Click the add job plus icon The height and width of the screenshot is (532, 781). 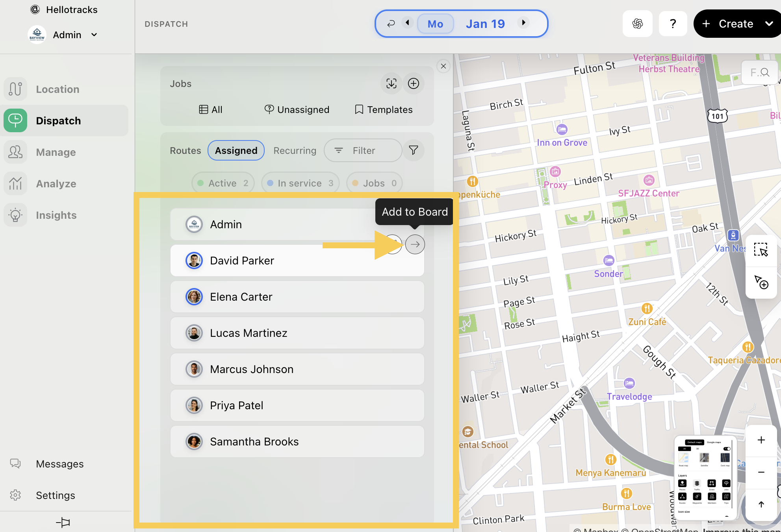coord(413,83)
